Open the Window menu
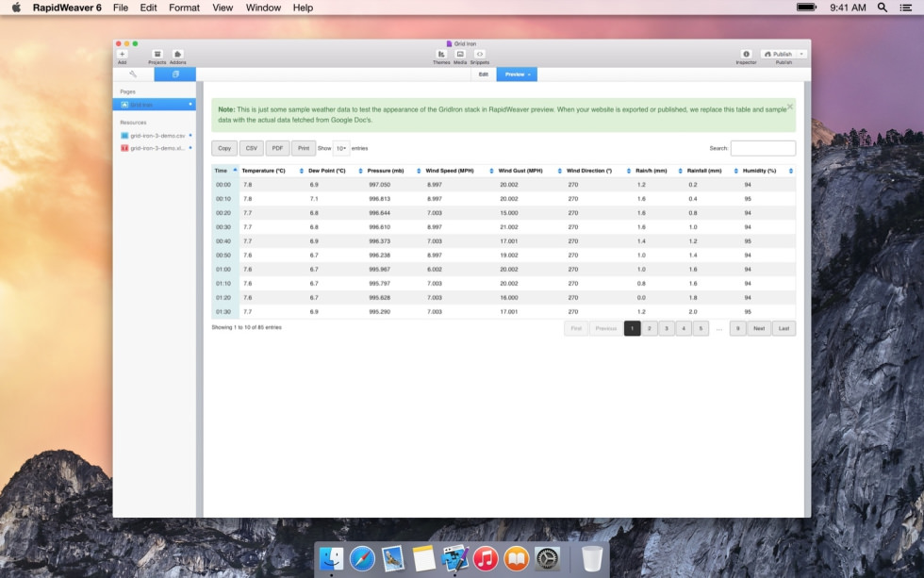The image size is (924, 578). [x=263, y=8]
